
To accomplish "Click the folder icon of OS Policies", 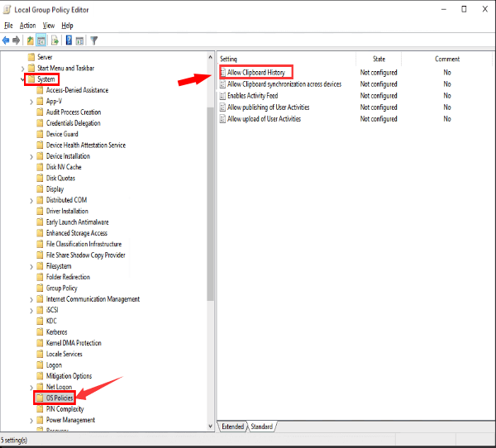I will 40,398.
